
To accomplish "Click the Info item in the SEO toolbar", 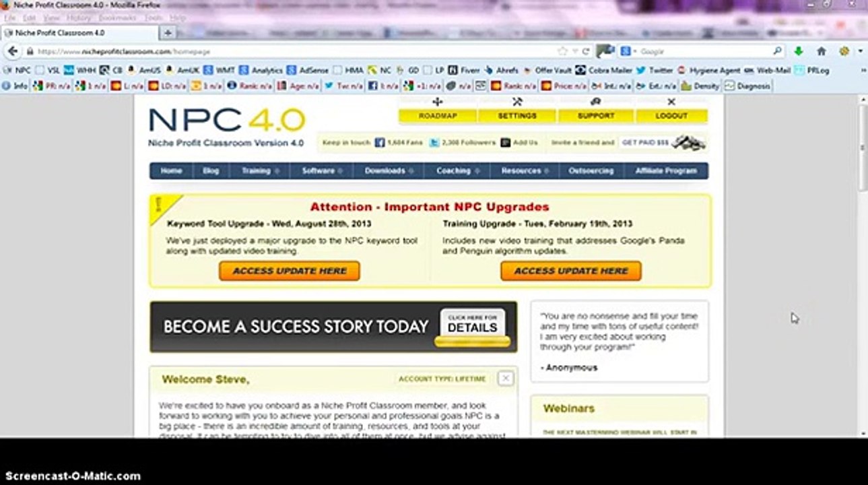I will click(15, 86).
